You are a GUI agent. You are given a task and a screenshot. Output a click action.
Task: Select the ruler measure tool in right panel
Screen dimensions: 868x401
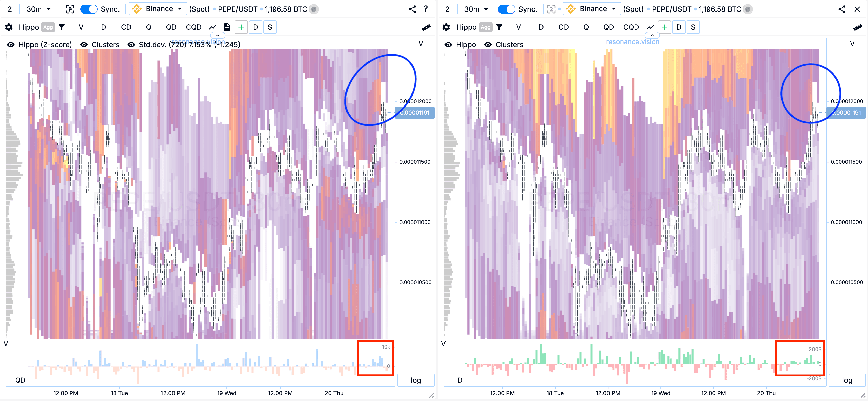tap(857, 28)
